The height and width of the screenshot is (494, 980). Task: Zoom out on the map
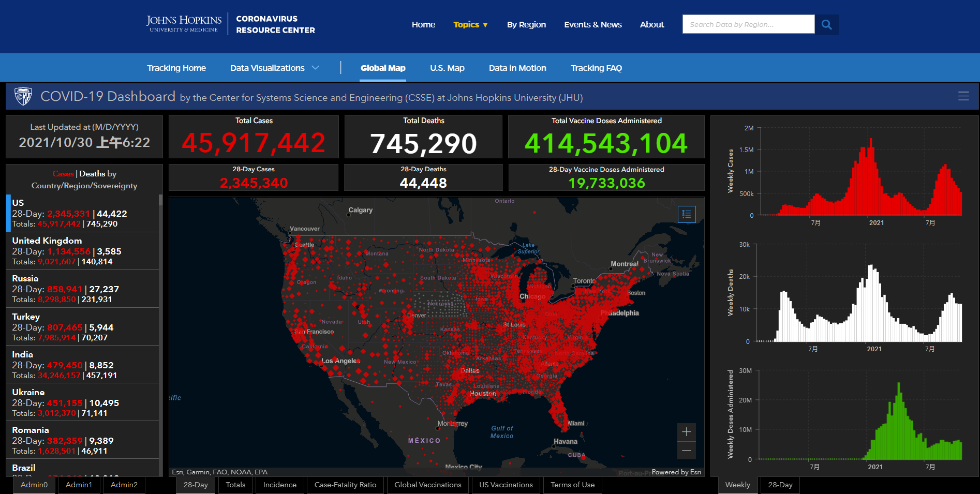(687, 451)
